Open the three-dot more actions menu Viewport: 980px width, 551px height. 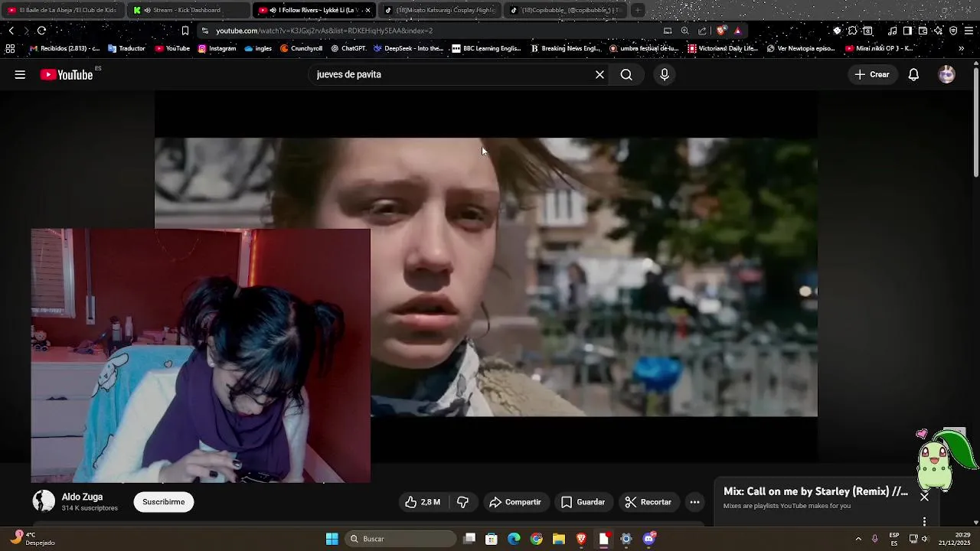click(694, 502)
